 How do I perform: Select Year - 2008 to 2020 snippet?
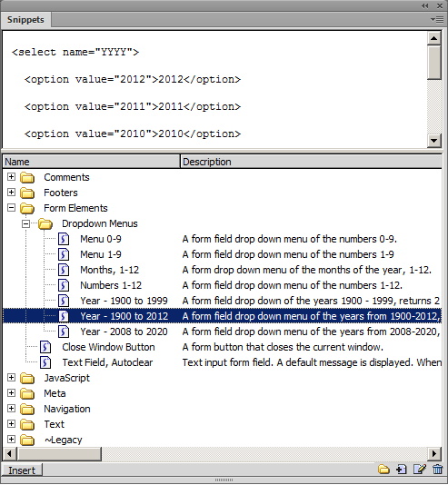124,332
